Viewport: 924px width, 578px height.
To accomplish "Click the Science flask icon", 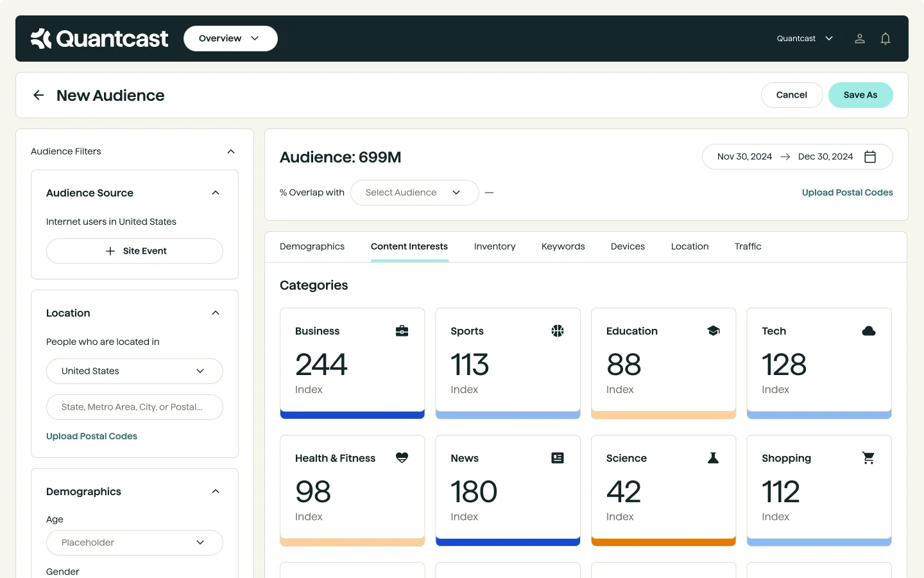I will [713, 458].
